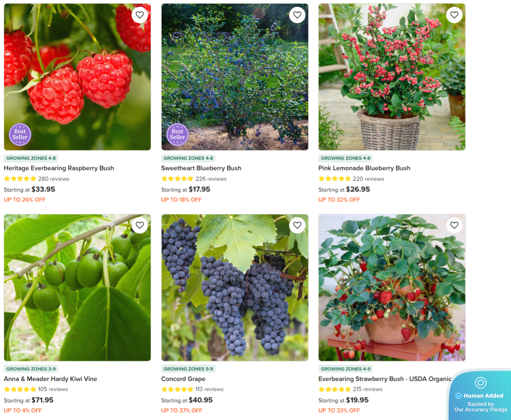Open 215 reviews for Everbearing Strawberry Bush
This screenshot has height=420, width=511.
[350, 389]
